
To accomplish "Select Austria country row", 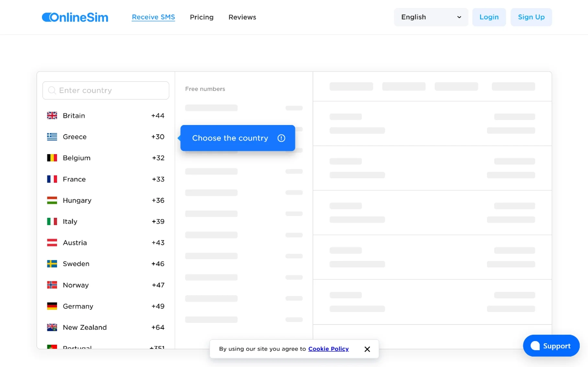I will pos(106,243).
